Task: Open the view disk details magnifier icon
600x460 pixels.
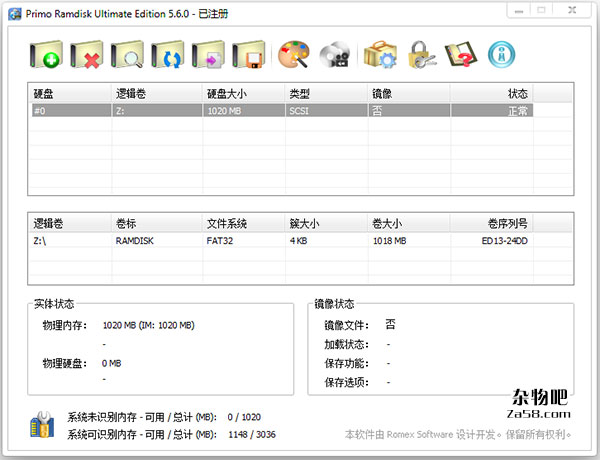Action: tap(127, 55)
